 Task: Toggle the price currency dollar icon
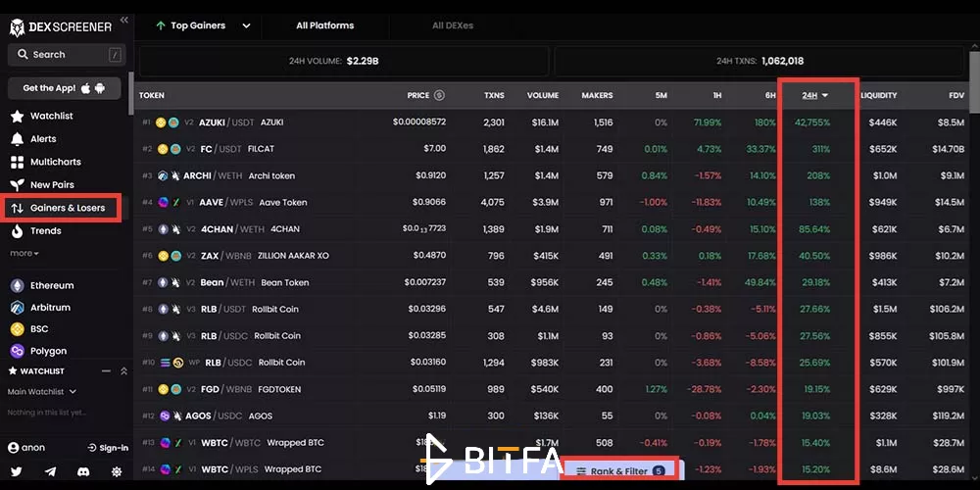[x=439, y=95]
